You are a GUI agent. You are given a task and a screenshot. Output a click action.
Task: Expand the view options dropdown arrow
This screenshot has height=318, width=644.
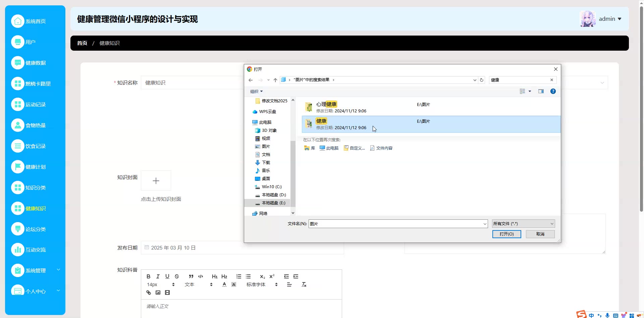[530, 91]
